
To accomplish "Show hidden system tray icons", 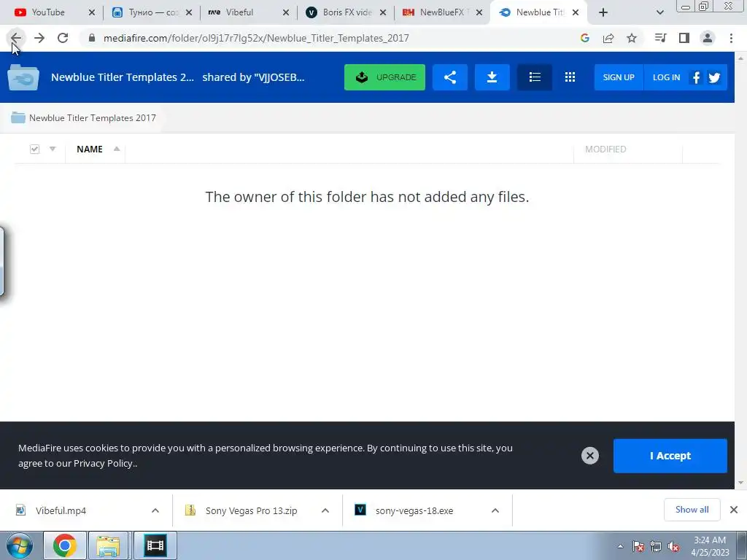I will (x=620, y=546).
